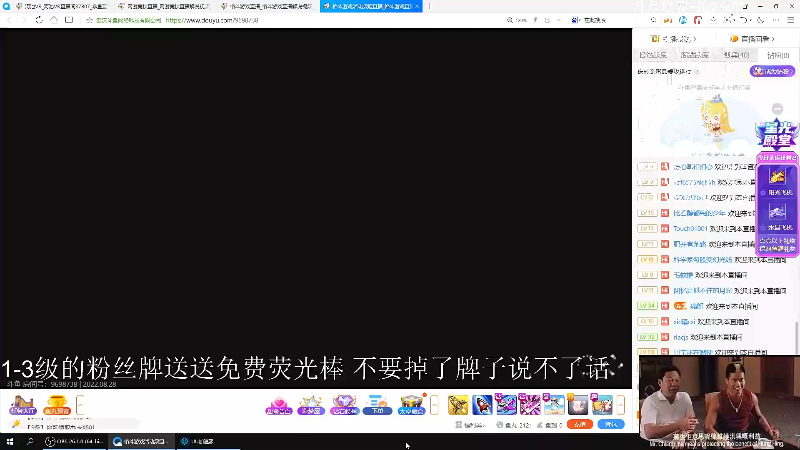Open Windows taskbar search
Image resolution: width=800 pixels, height=450 pixels.
point(30,441)
